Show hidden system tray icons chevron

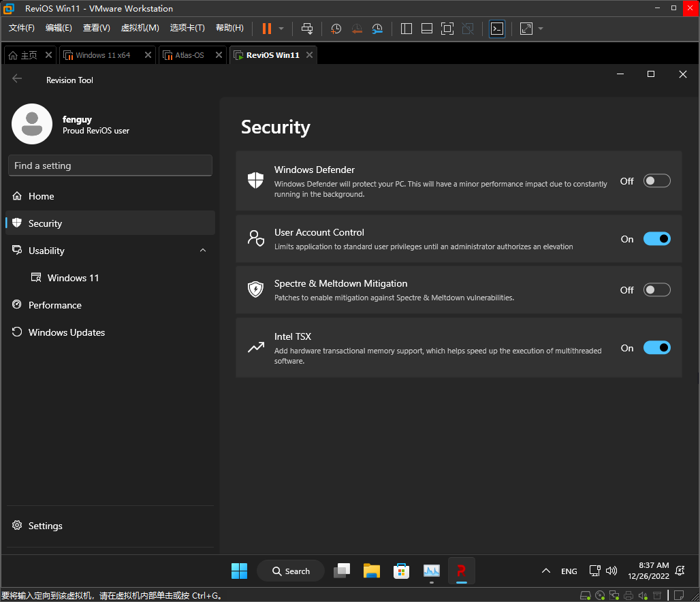click(545, 571)
